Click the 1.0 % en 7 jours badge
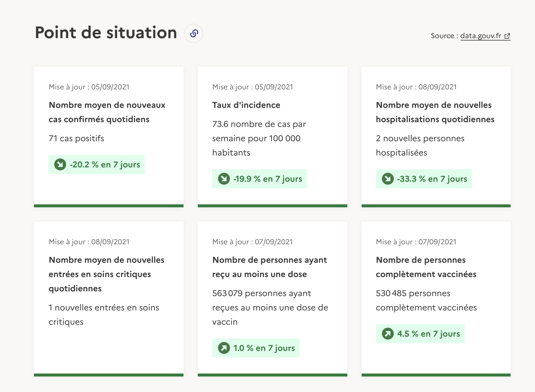This screenshot has height=392, width=535. point(256,348)
